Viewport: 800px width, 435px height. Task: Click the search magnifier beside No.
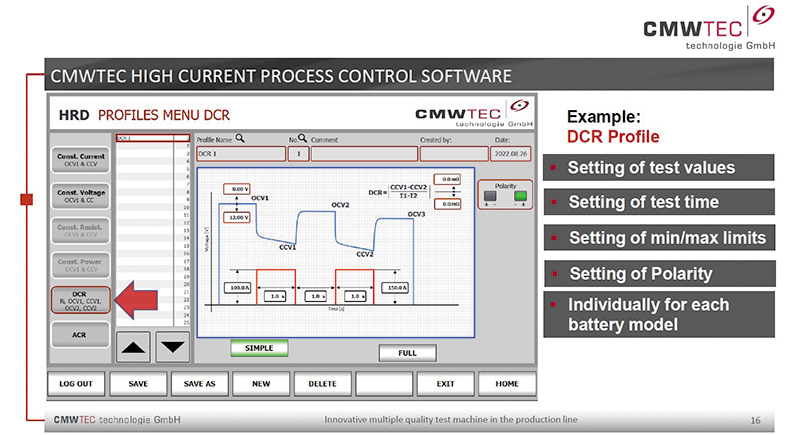pos(302,138)
